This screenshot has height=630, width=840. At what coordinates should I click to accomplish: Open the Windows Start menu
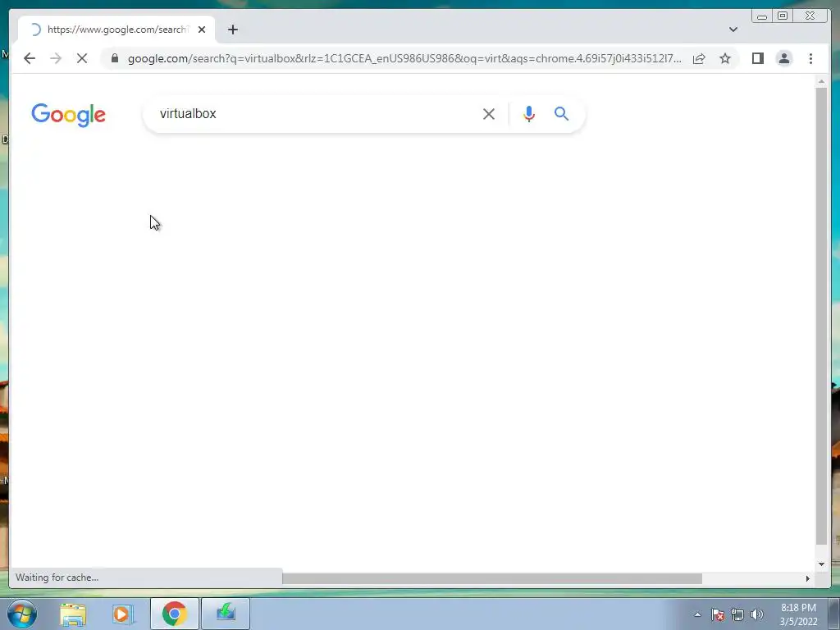pyautogui.click(x=22, y=614)
